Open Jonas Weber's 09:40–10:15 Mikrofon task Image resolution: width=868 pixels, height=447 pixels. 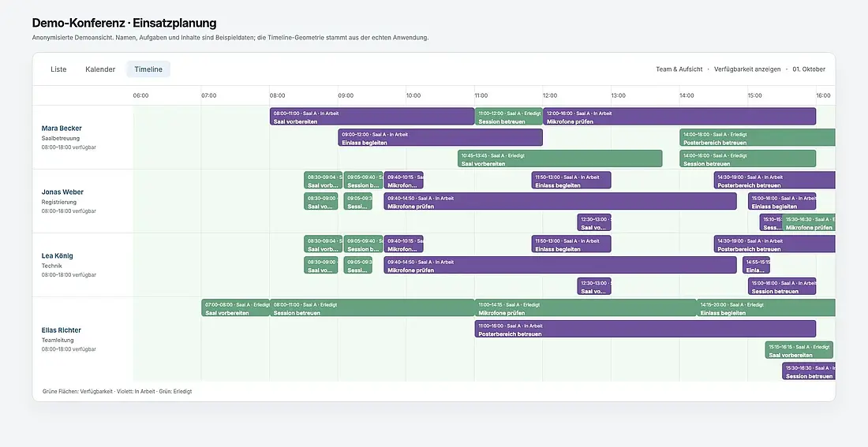[x=403, y=181]
